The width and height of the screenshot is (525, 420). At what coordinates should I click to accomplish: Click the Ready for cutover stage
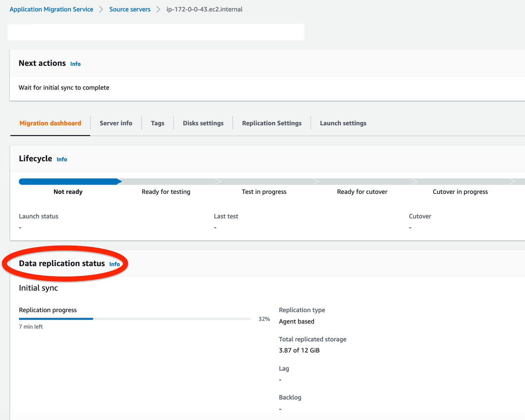(362, 192)
